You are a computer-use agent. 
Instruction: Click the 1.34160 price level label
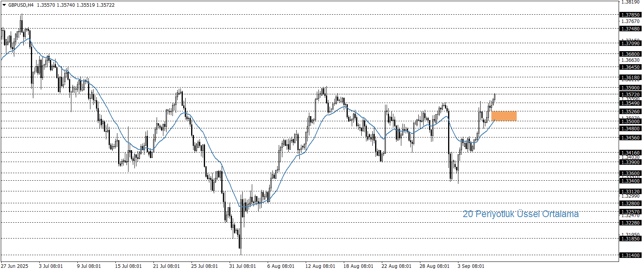pos(630,153)
